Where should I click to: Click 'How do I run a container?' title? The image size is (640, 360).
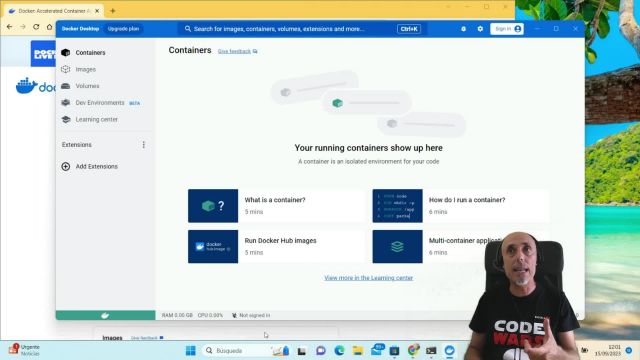point(467,200)
